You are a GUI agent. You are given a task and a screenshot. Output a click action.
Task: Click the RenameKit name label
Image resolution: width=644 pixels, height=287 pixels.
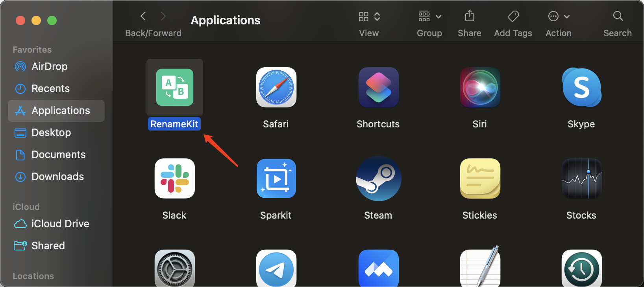tap(174, 124)
